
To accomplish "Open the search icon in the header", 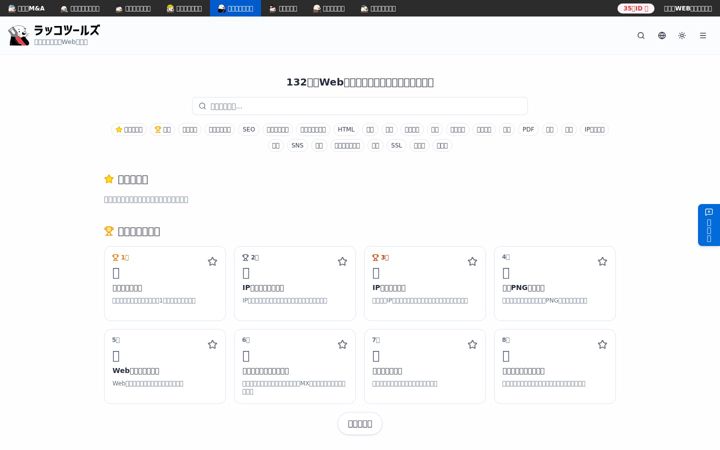I will click(x=641, y=35).
